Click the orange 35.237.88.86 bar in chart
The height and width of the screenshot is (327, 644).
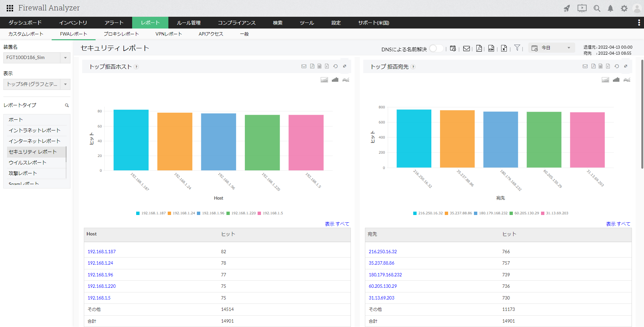point(457,139)
